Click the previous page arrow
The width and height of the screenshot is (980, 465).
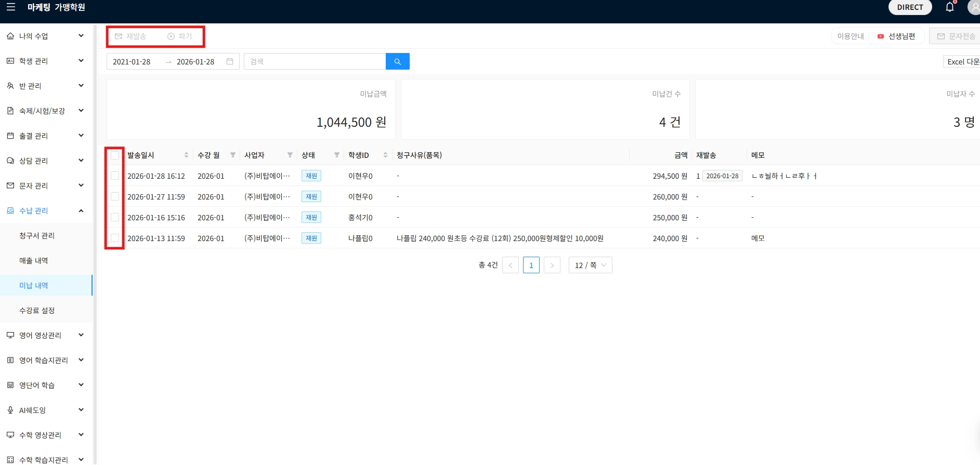pos(510,265)
